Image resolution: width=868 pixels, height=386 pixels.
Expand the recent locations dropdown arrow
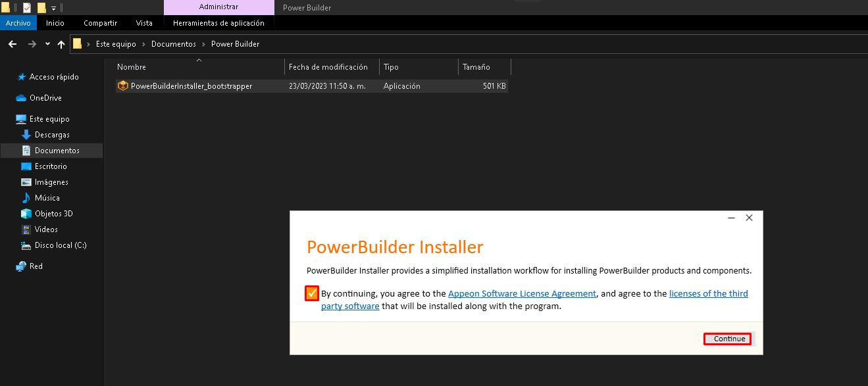tap(47, 44)
